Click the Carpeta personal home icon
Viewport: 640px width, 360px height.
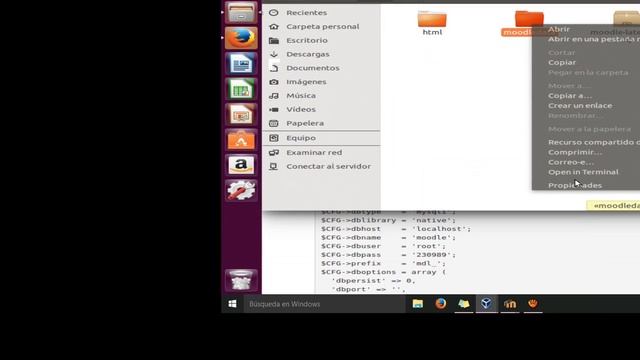(x=273, y=27)
